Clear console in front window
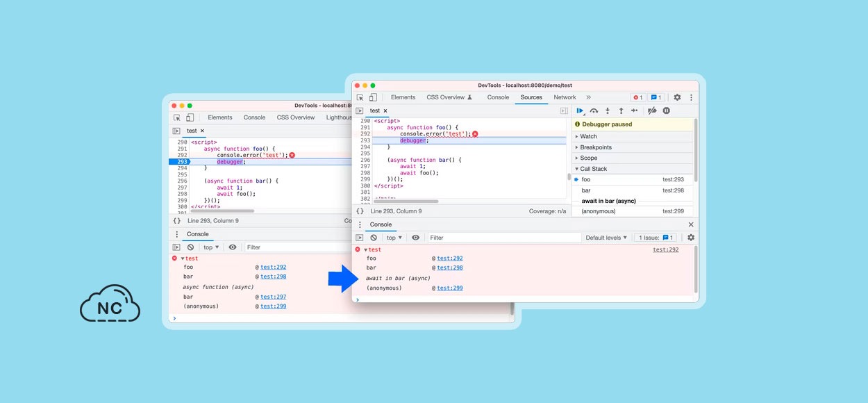This screenshot has width=868, height=403. click(374, 238)
